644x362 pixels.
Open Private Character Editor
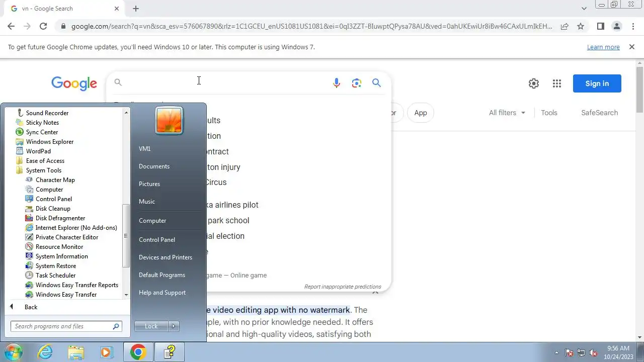(x=66, y=237)
